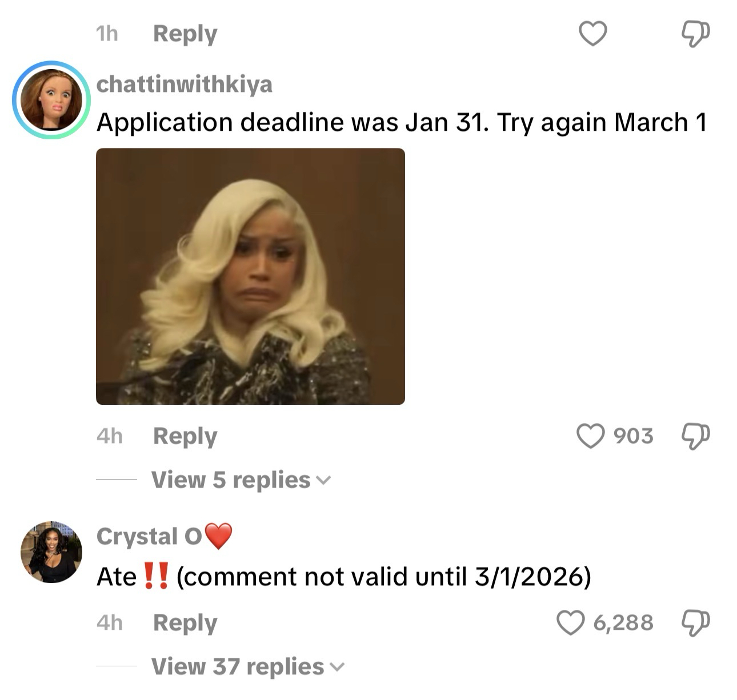Reply to chattinwithkiya's comment

(185, 436)
